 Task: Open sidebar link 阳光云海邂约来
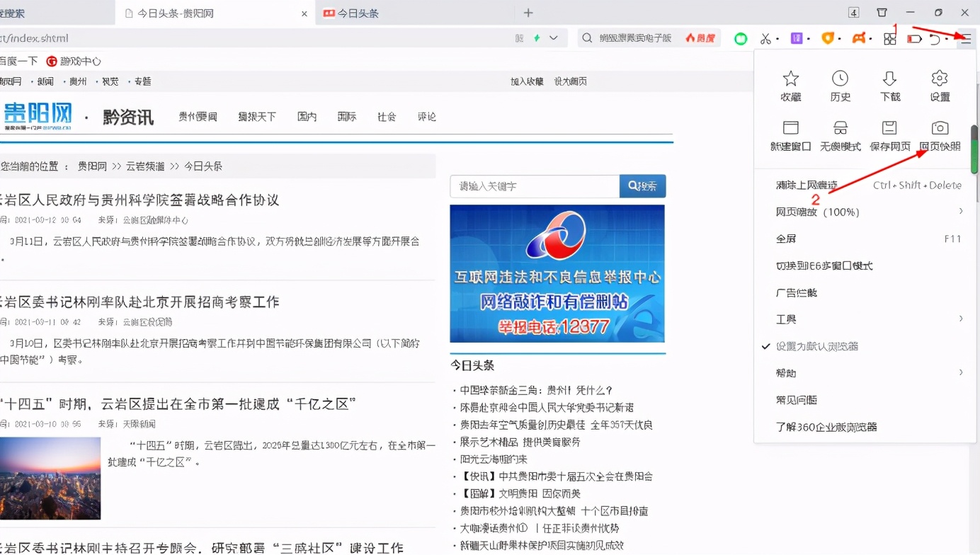(x=494, y=459)
